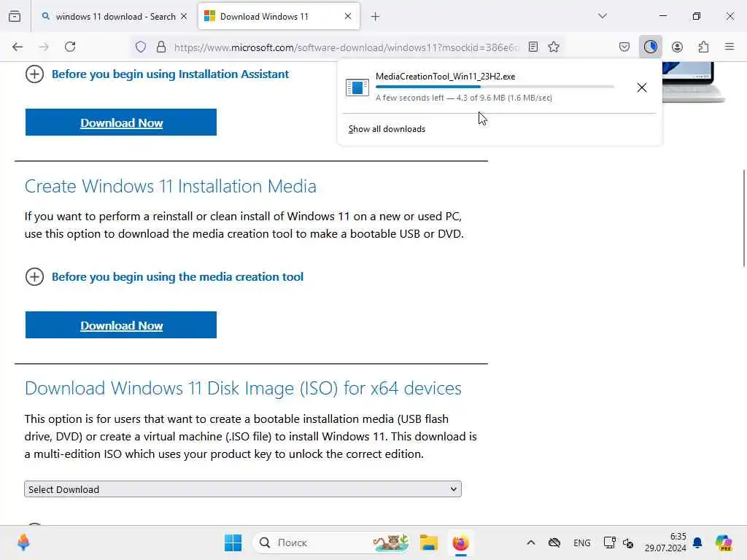Close the Download Windows 11 tab

348,16
